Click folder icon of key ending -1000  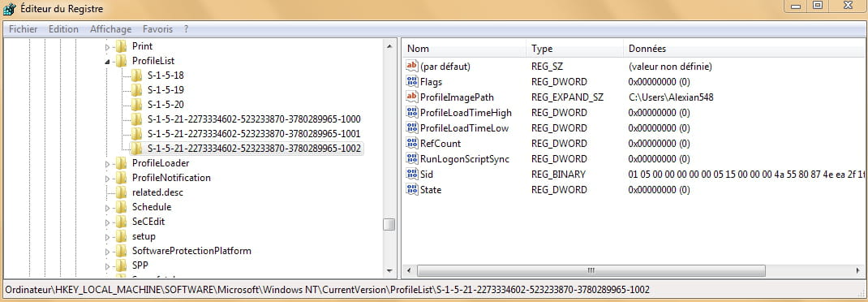[137, 119]
